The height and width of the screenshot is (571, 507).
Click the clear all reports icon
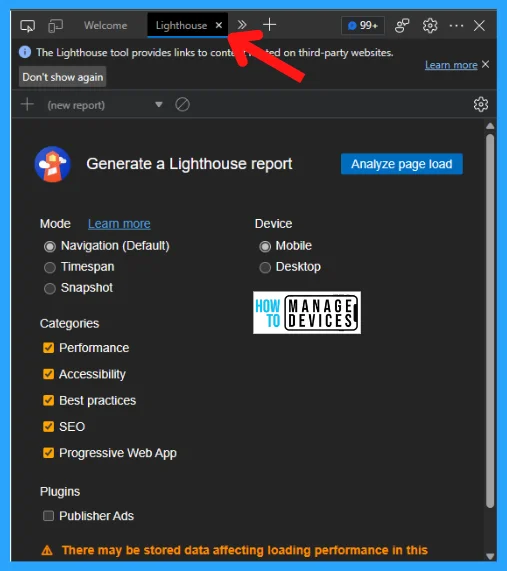coord(182,105)
